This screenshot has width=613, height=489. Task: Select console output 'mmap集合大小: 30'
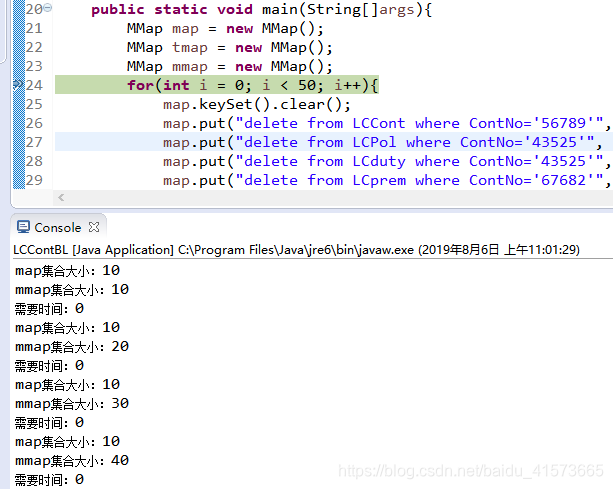point(72,404)
